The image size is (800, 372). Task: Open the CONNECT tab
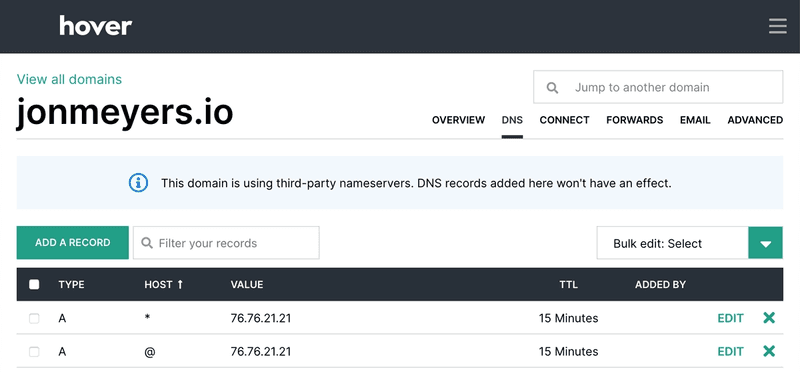point(564,120)
